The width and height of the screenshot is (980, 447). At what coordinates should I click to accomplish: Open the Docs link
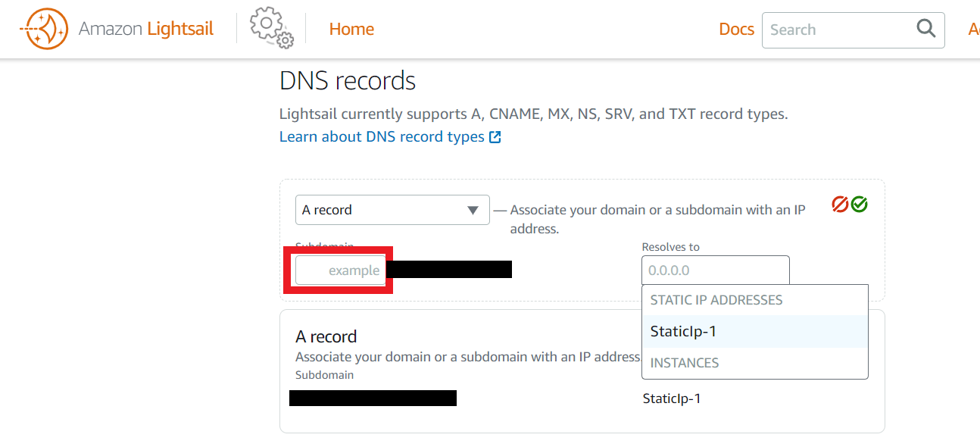point(736,29)
